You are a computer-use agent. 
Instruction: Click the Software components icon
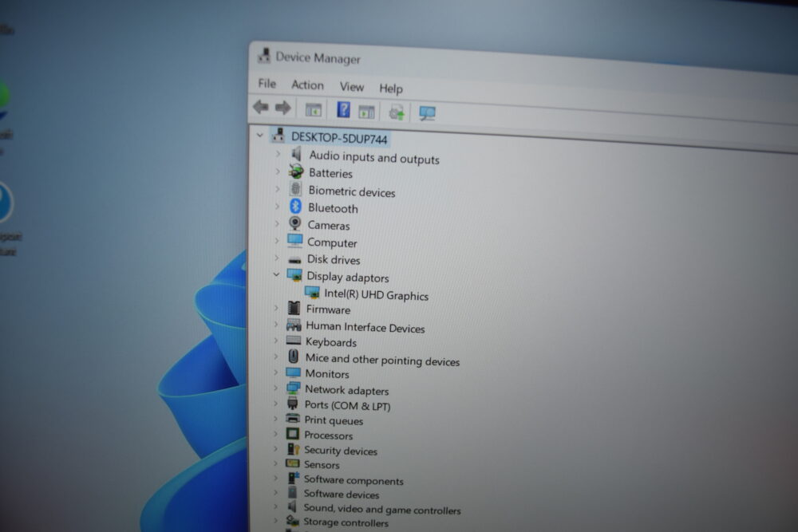coord(293,478)
